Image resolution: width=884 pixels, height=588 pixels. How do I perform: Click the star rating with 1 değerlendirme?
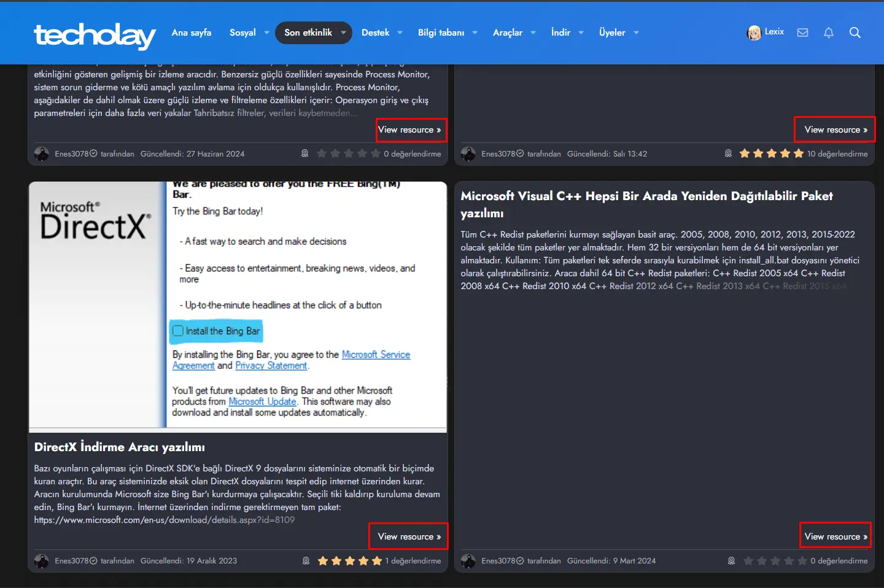(349, 560)
